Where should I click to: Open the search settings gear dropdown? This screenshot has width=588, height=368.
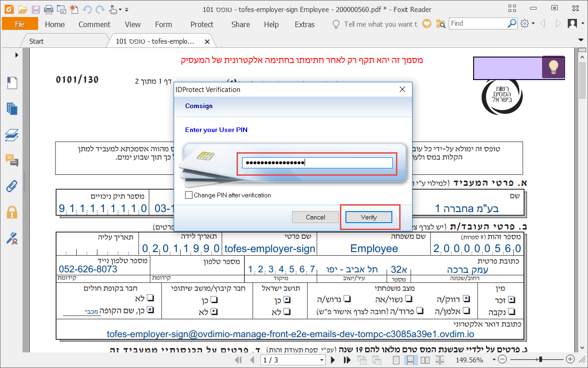(x=528, y=23)
